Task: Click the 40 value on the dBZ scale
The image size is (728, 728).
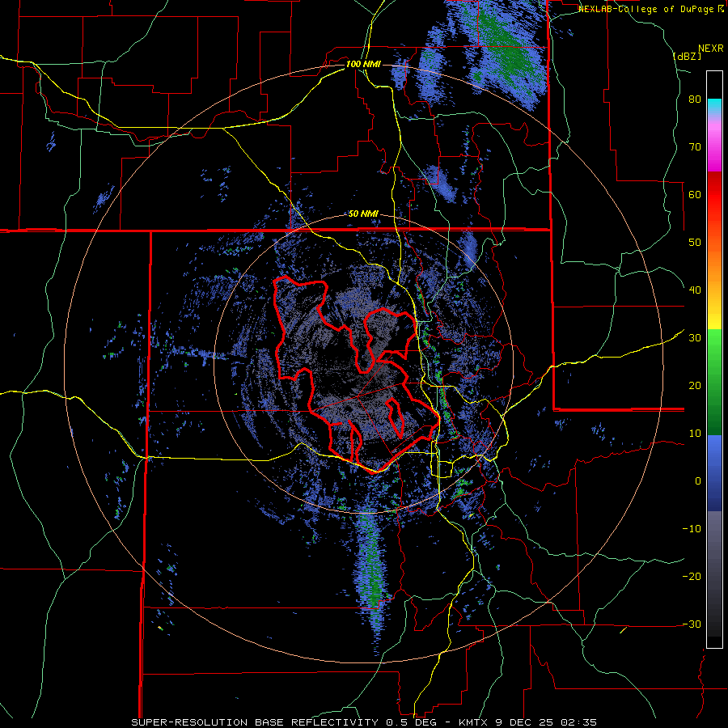Action: [695, 290]
